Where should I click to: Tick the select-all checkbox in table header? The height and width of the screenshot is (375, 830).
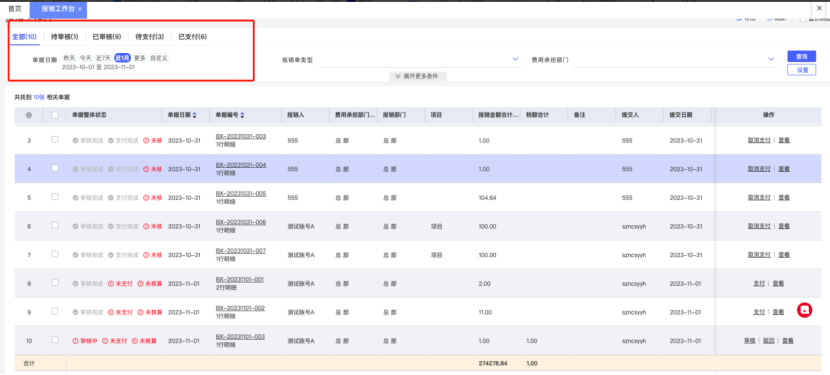point(55,114)
